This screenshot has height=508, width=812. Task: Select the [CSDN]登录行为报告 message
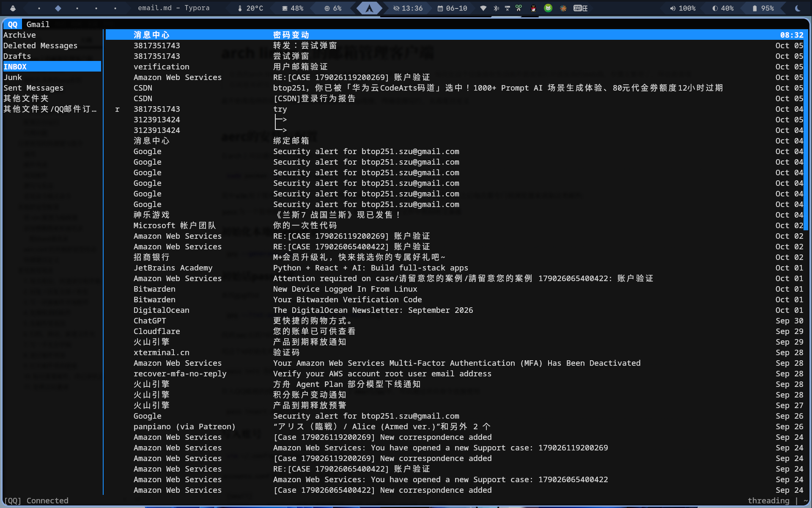point(455,99)
